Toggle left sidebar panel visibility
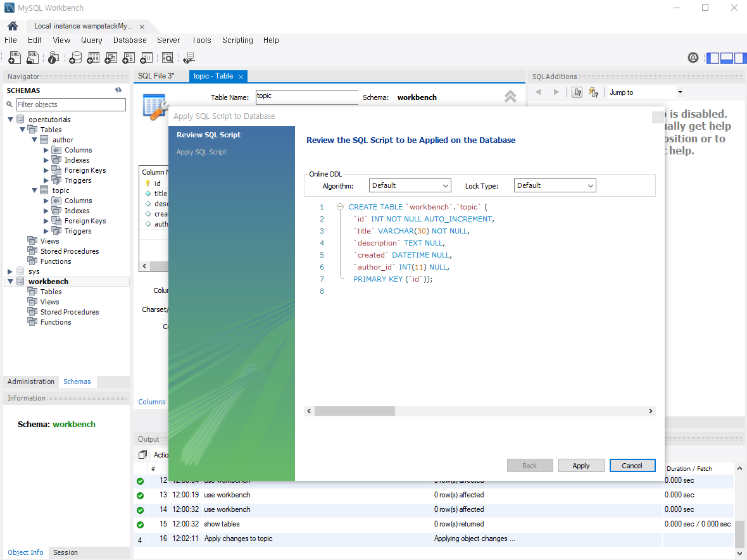Screen dimensions: 747x560 (x=713, y=58)
